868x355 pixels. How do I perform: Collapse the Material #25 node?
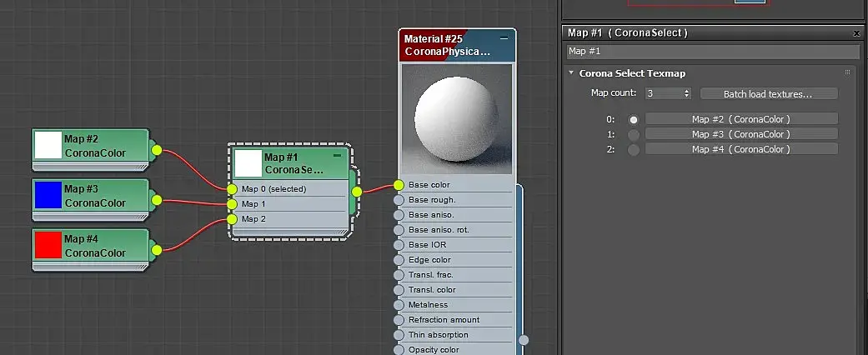click(x=504, y=38)
